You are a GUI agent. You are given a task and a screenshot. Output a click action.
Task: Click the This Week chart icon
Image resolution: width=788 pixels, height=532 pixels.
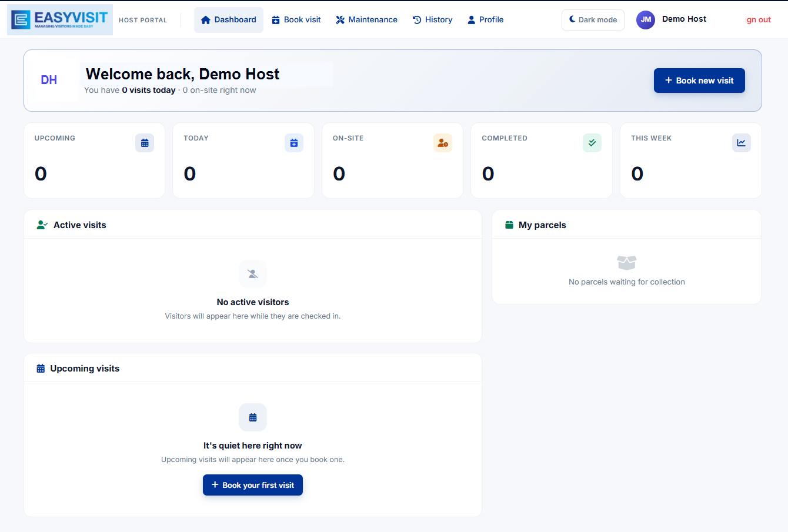tap(742, 143)
